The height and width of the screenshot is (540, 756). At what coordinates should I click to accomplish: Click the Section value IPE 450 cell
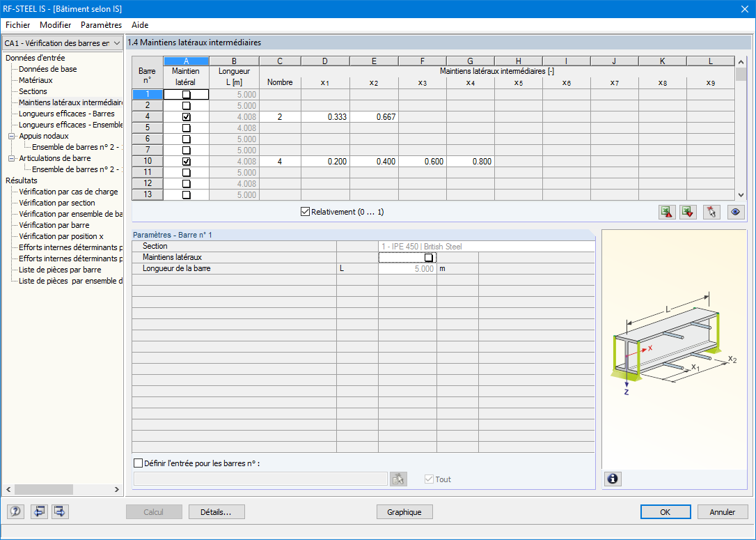487,247
